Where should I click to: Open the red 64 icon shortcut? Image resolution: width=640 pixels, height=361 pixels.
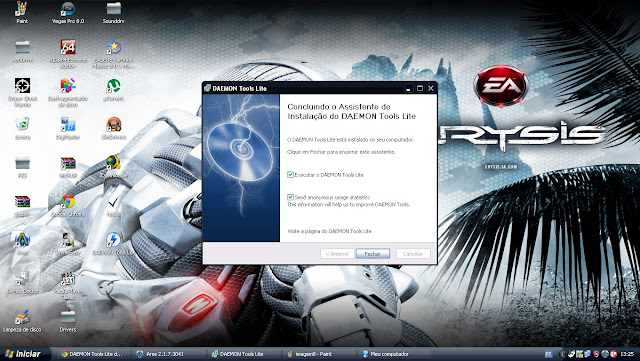(x=68, y=47)
